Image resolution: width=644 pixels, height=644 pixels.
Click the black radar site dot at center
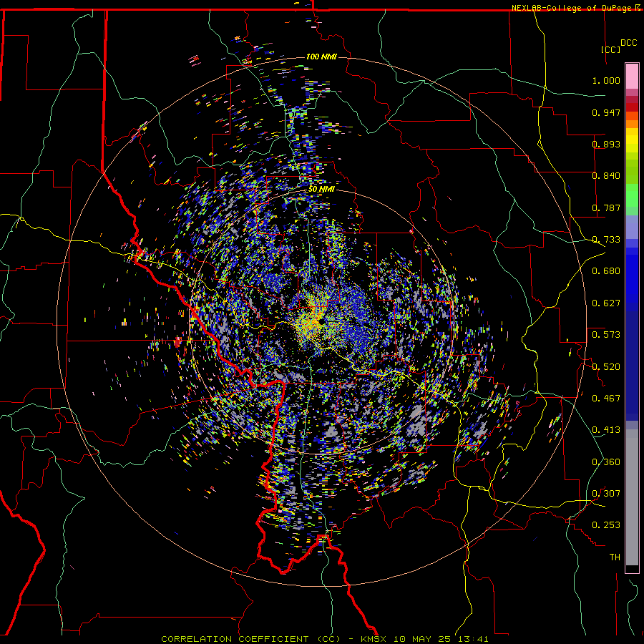321,323
